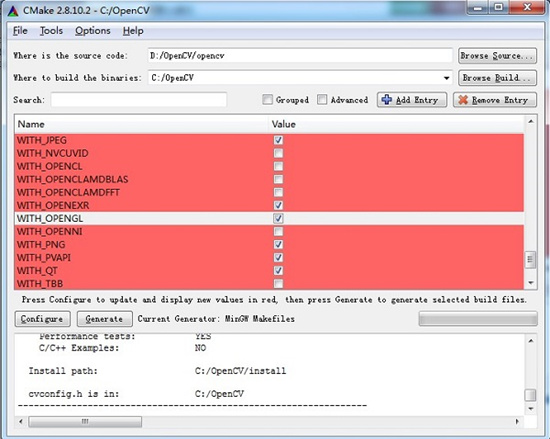Focus the Search input field
550x439 pixels.
[x=139, y=100]
